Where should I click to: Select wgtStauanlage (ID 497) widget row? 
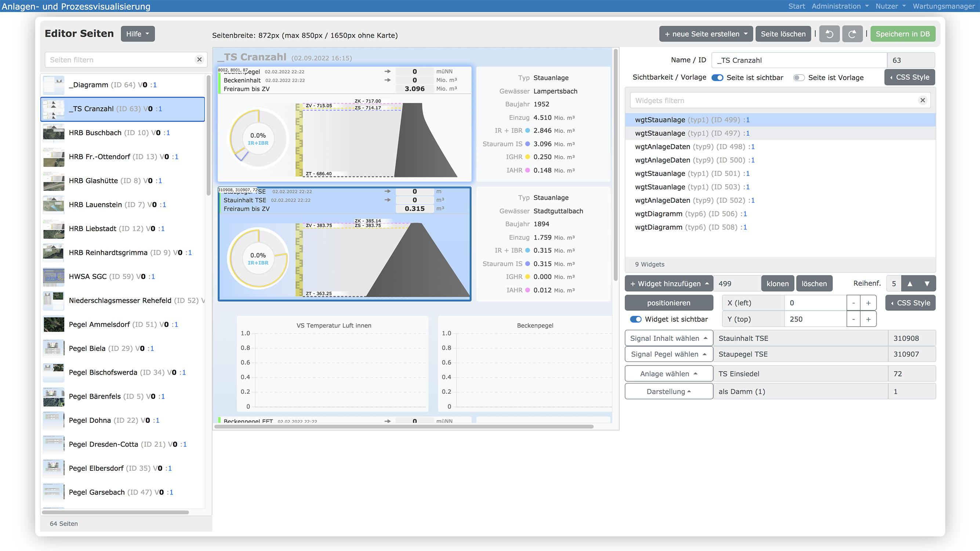pyautogui.click(x=780, y=133)
